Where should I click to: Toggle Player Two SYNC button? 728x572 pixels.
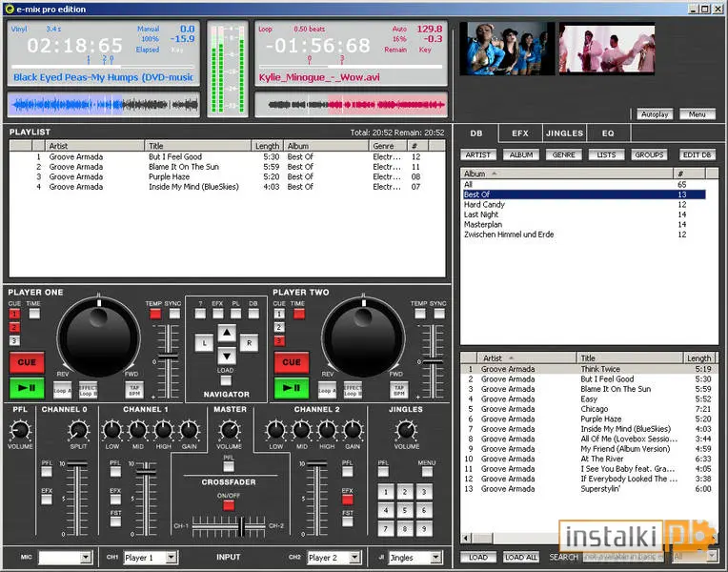[439, 314]
